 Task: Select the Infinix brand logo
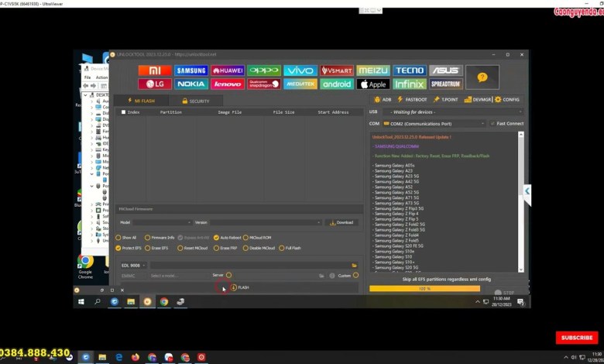[410, 84]
